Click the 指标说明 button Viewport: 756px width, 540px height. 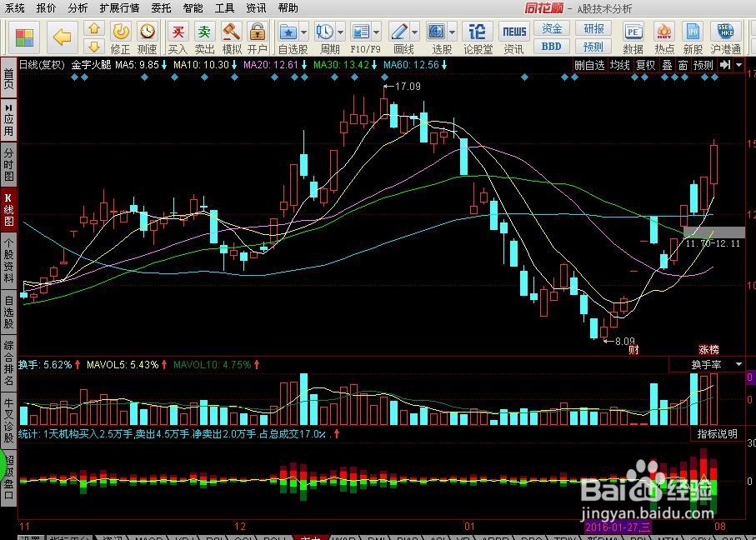717,434
